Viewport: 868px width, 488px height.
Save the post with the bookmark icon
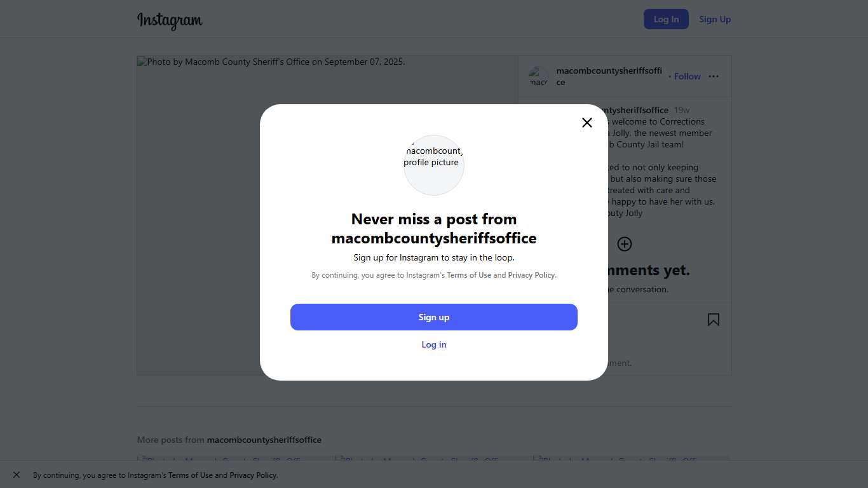[714, 320]
